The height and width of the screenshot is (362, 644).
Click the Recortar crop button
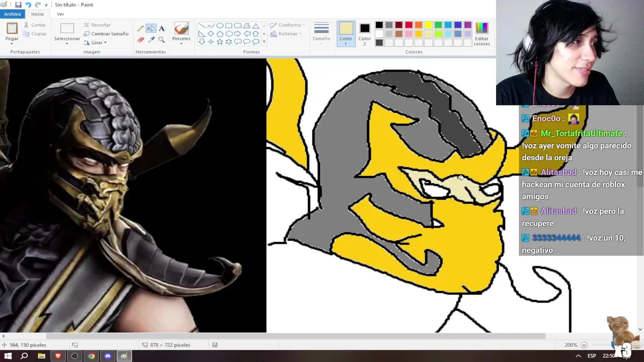97,25
